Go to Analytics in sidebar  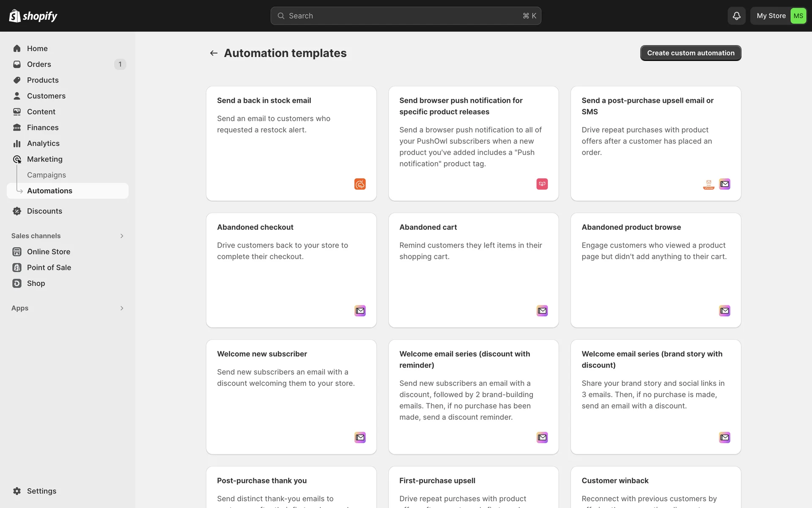[x=43, y=144]
